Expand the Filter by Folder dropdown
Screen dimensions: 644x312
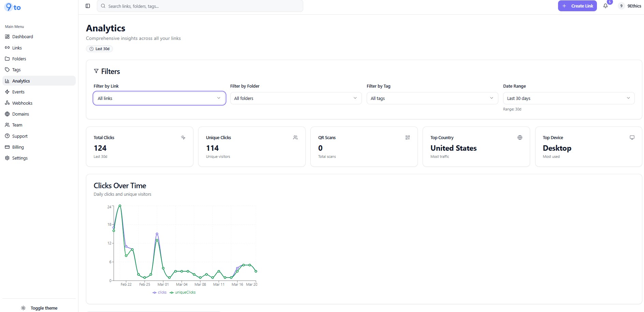[295, 98]
